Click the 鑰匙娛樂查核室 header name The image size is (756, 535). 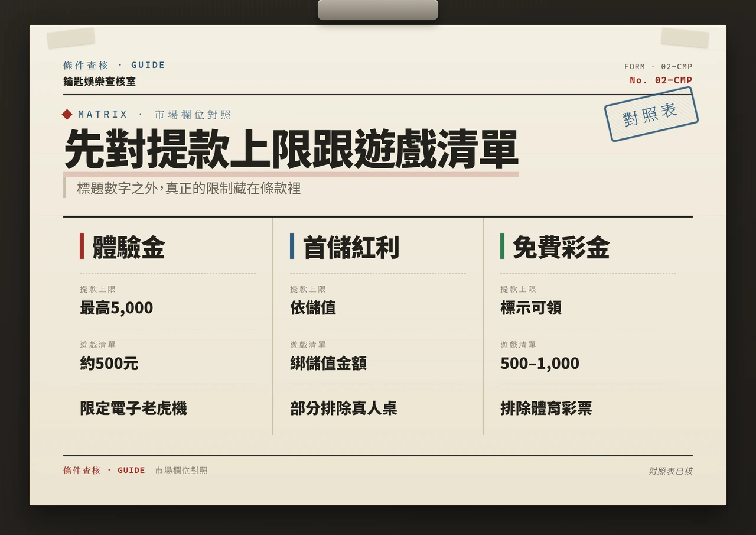99,82
